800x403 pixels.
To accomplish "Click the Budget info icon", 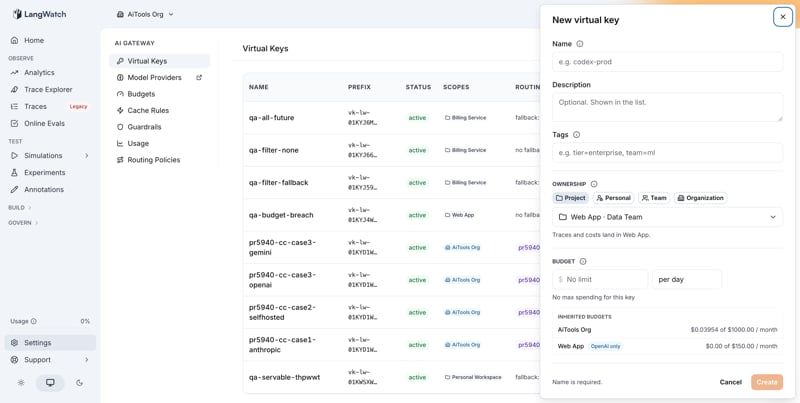I will [x=583, y=261].
